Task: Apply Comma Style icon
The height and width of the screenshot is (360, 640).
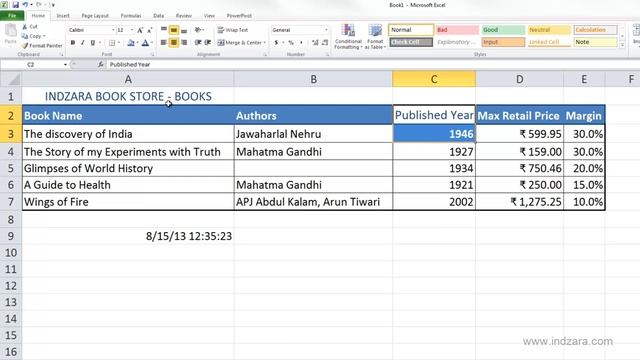Action: [301, 42]
